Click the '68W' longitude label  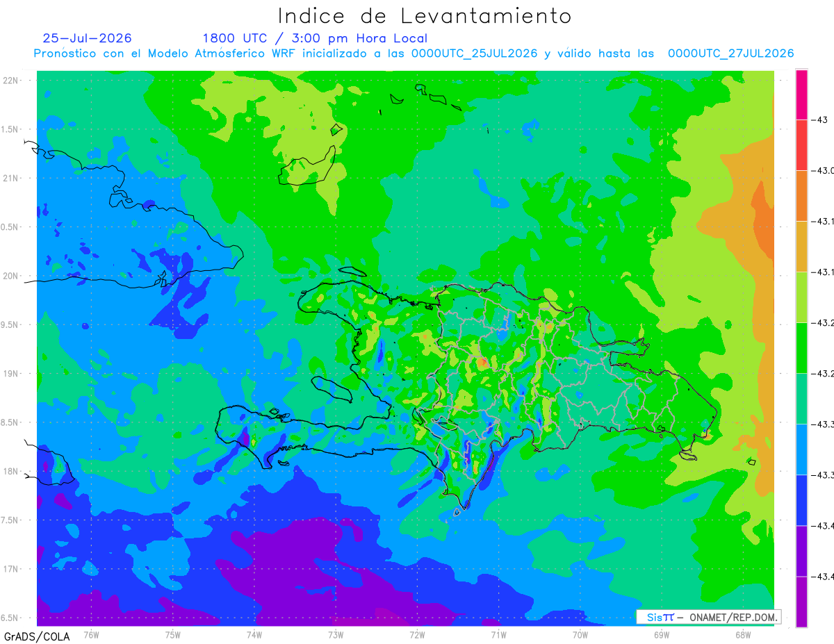(743, 634)
